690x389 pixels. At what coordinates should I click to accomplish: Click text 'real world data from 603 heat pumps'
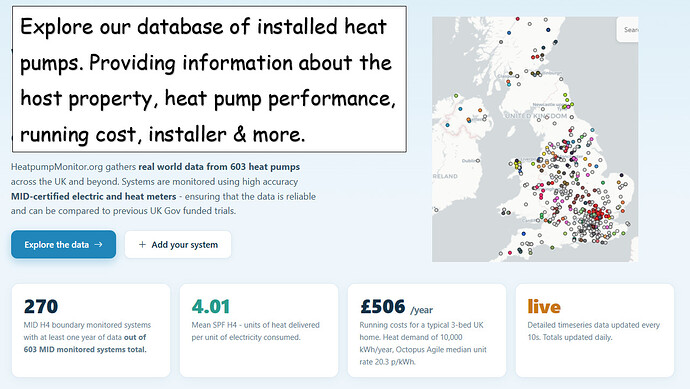pyautogui.click(x=219, y=167)
